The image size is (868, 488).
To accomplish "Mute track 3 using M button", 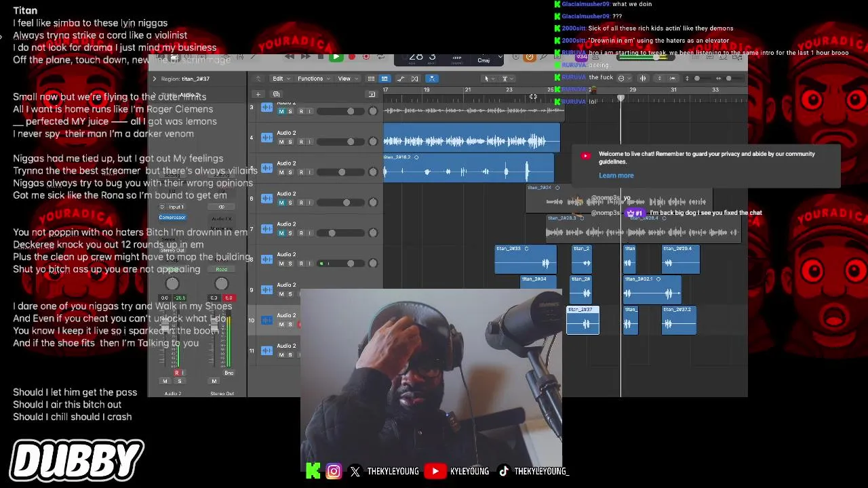I will (x=281, y=111).
